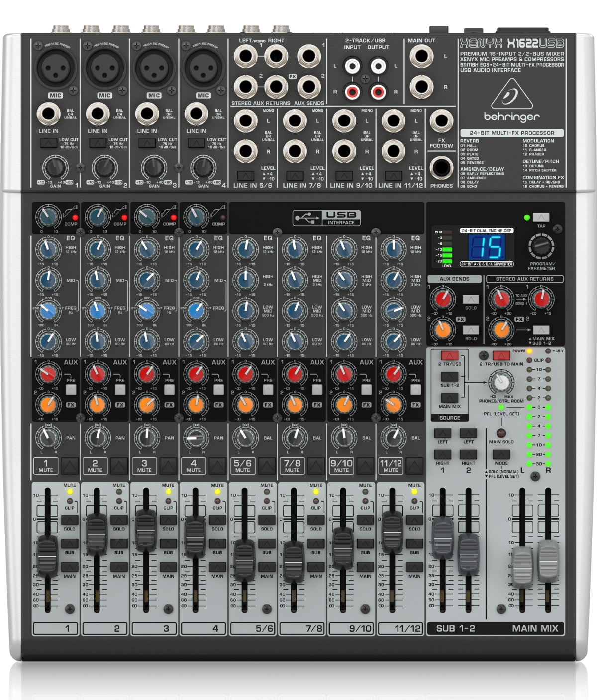
Task: Click the channel 1 XLR MIC input
Action: [x=55, y=68]
